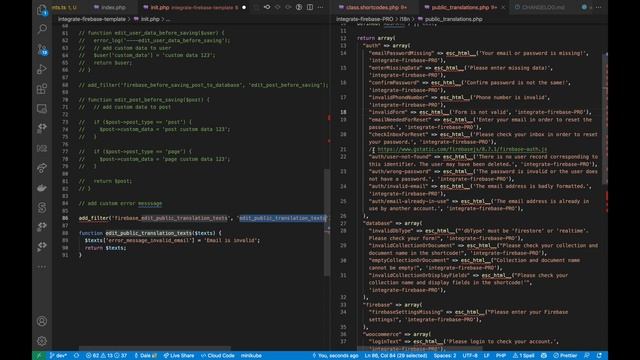Click the add_filter call on line 86

[94, 218]
